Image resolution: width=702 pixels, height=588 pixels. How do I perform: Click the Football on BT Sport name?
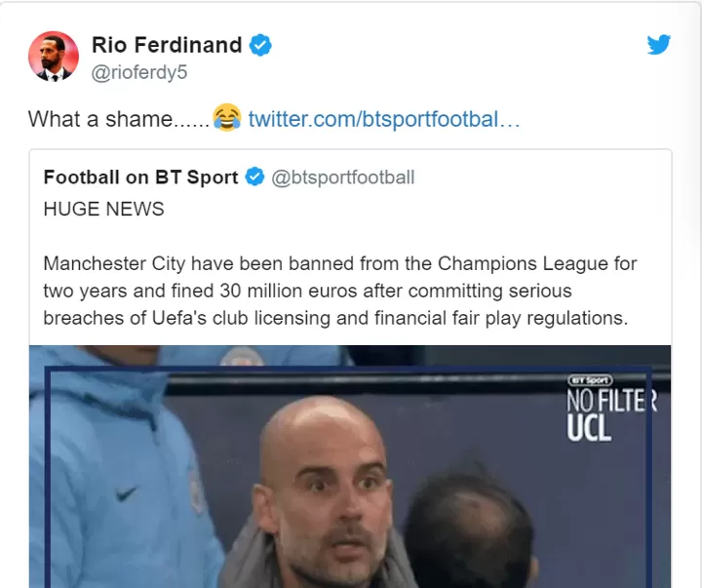click(x=140, y=176)
